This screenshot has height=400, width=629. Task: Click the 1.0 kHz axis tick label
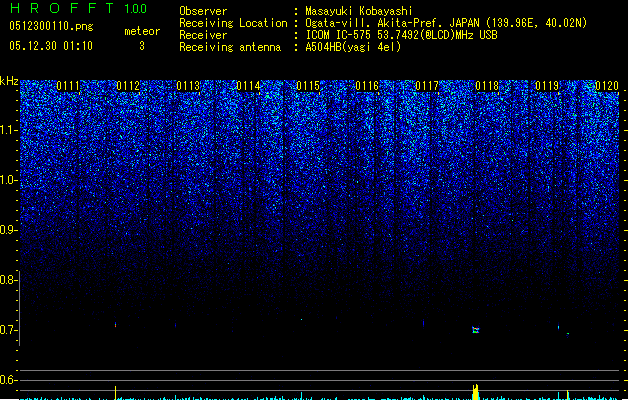(x=9, y=180)
